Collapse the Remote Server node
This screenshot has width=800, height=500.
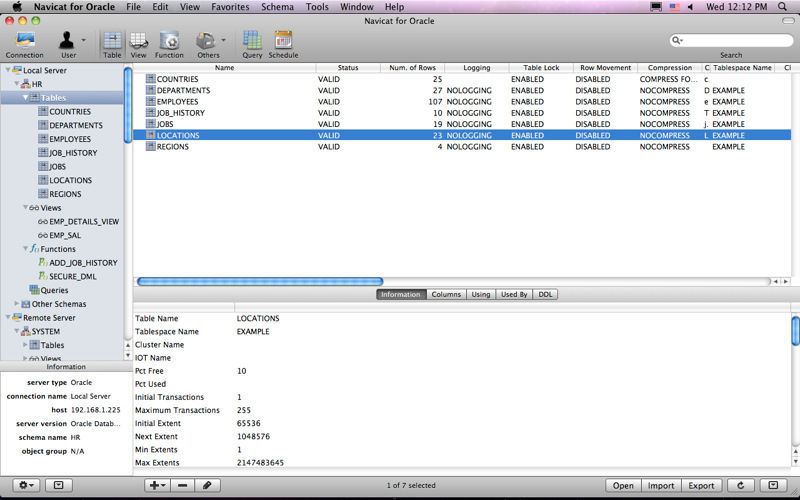(8, 317)
